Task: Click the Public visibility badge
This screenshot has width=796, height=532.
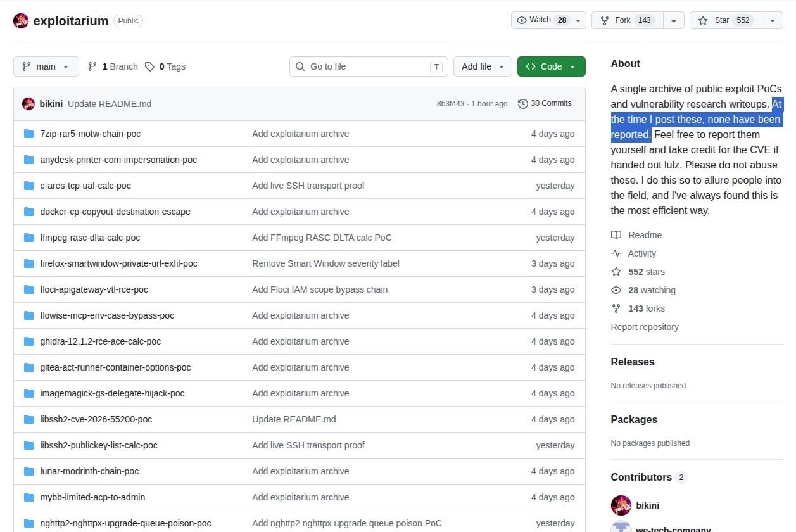Action: [x=128, y=21]
